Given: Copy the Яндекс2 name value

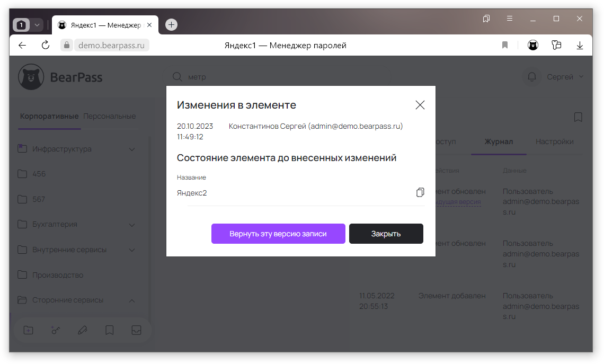Looking at the screenshot, I should (420, 193).
